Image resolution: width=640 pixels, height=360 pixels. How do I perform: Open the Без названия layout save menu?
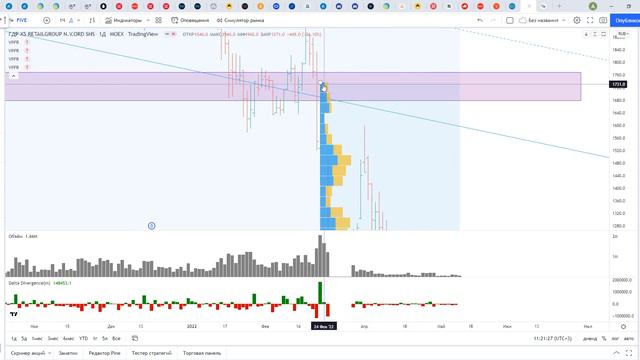coord(542,20)
